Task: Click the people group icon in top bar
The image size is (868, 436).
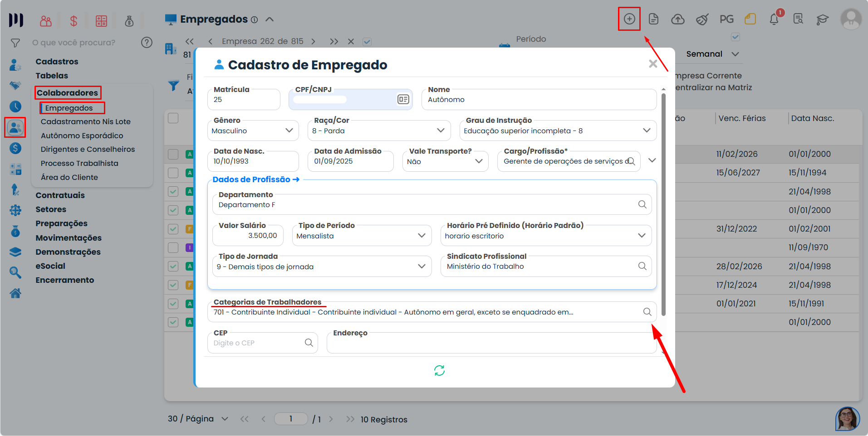Action: point(46,21)
